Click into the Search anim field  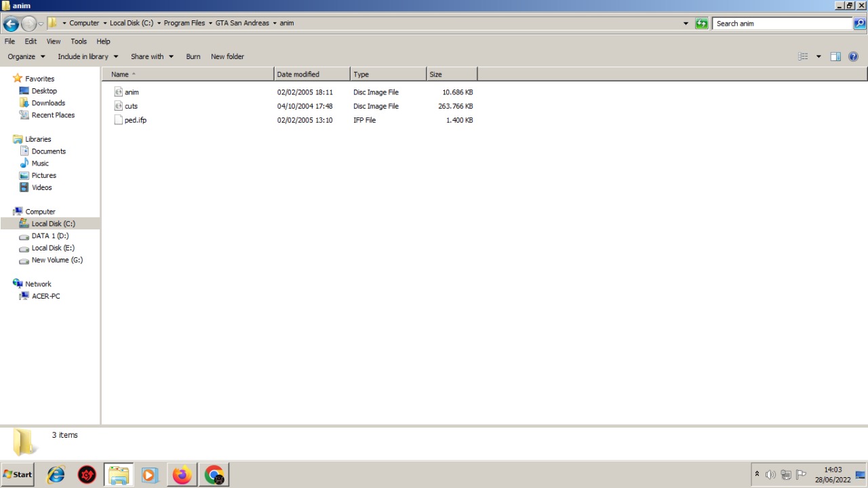click(x=783, y=24)
